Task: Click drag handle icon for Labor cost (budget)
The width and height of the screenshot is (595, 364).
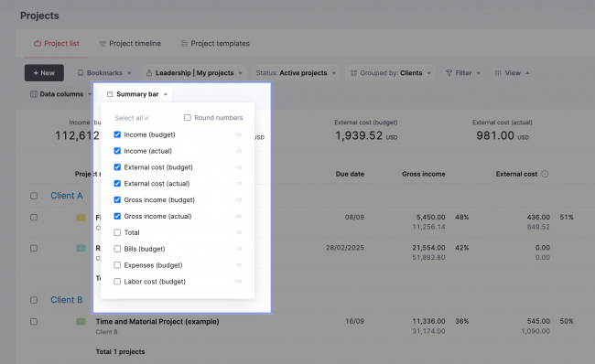Action: coord(239,282)
